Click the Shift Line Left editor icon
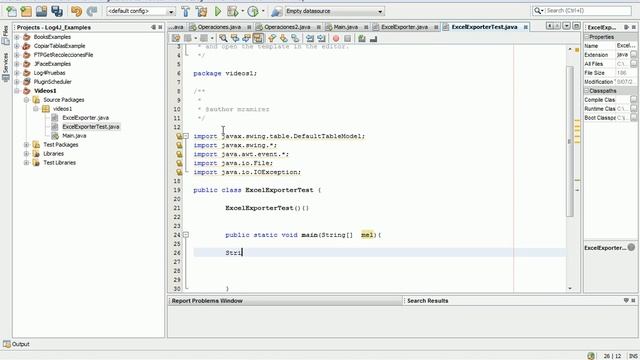 click(310, 38)
